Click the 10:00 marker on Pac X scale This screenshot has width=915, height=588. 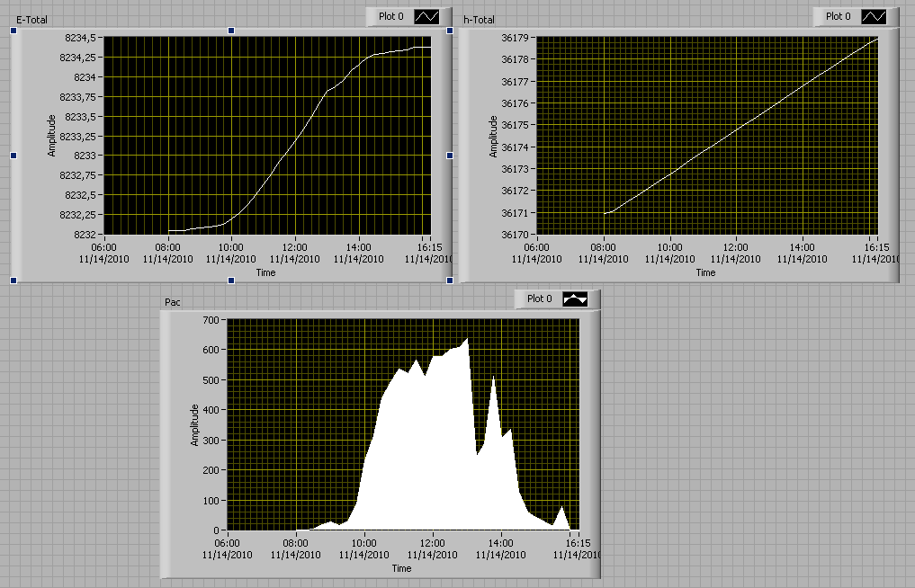click(x=364, y=543)
